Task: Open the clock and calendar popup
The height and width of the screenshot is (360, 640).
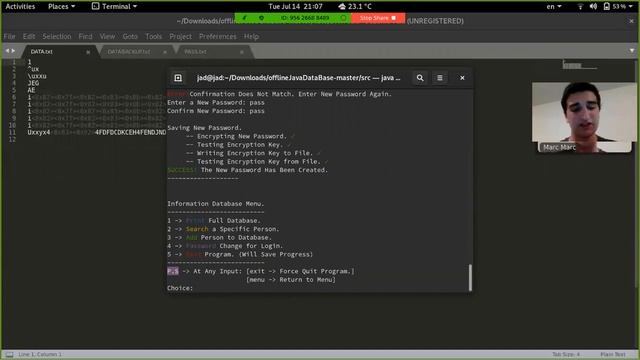Action: (296, 7)
